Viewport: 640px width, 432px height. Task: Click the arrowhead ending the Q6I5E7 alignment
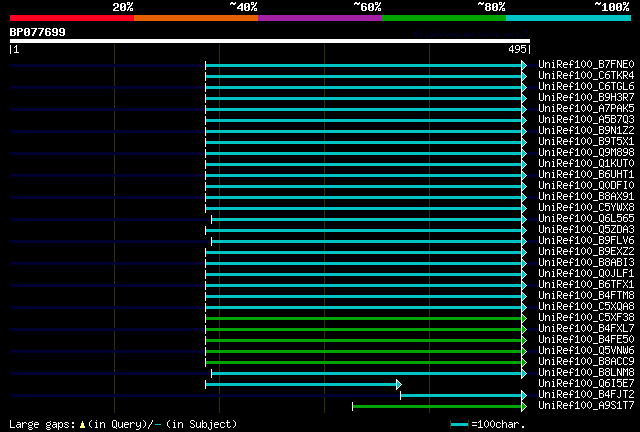(399, 385)
